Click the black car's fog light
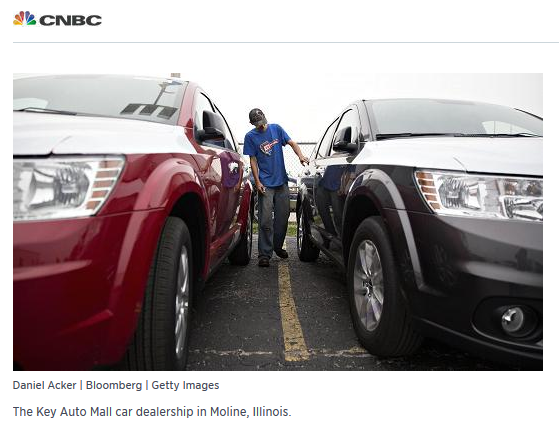 513,319
